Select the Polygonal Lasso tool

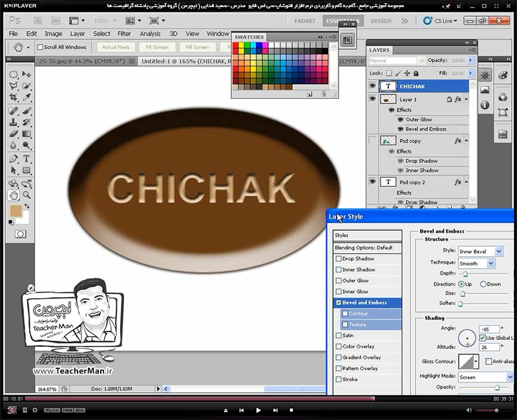pyautogui.click(x=13, y=86)
